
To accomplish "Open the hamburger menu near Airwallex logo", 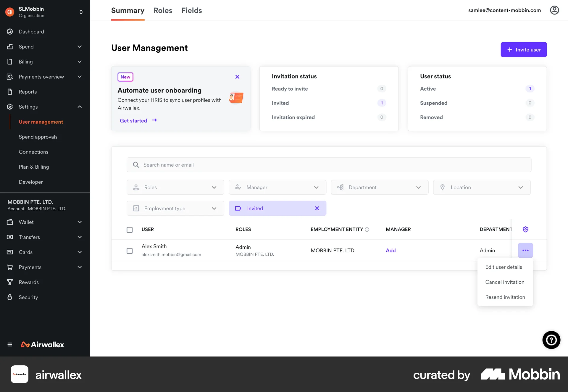I will 9,344.
